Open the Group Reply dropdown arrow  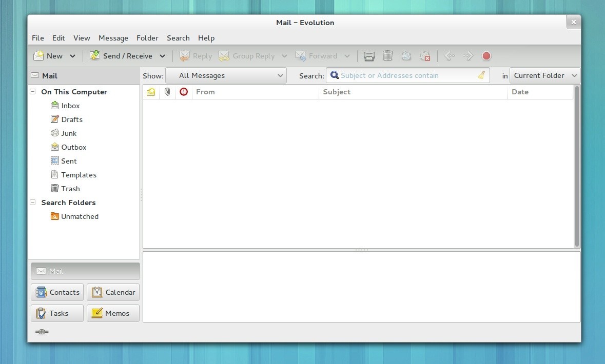click(x=284, y=56)
